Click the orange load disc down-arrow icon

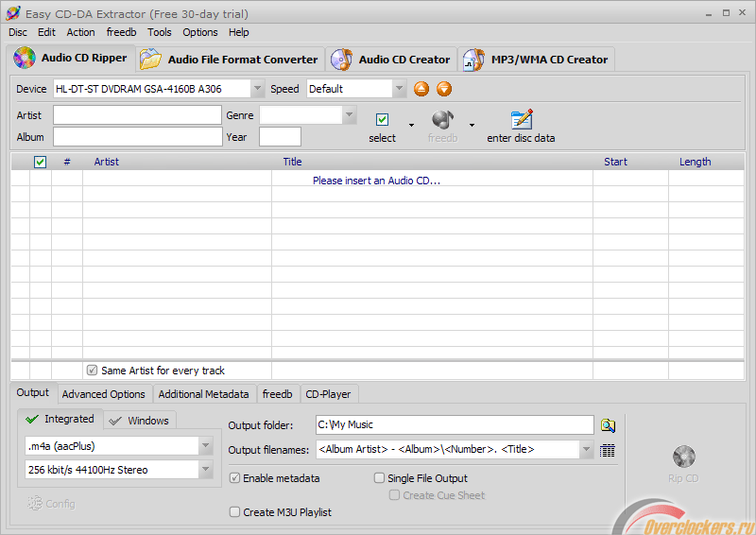point(443,89)
